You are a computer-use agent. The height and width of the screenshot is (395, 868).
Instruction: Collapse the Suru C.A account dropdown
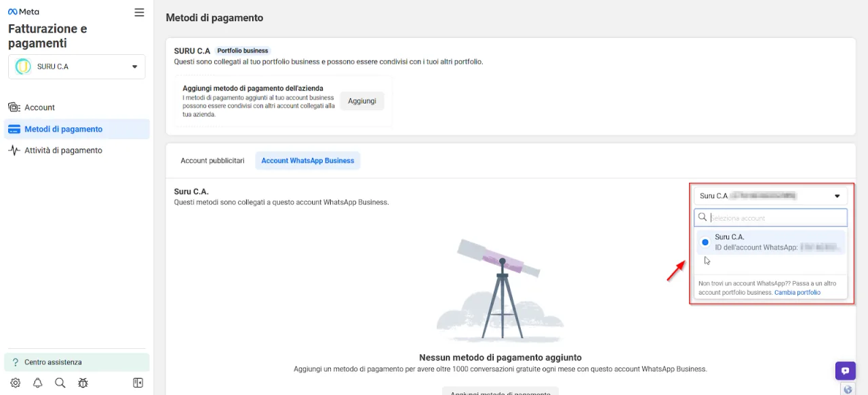coord(771,196)
